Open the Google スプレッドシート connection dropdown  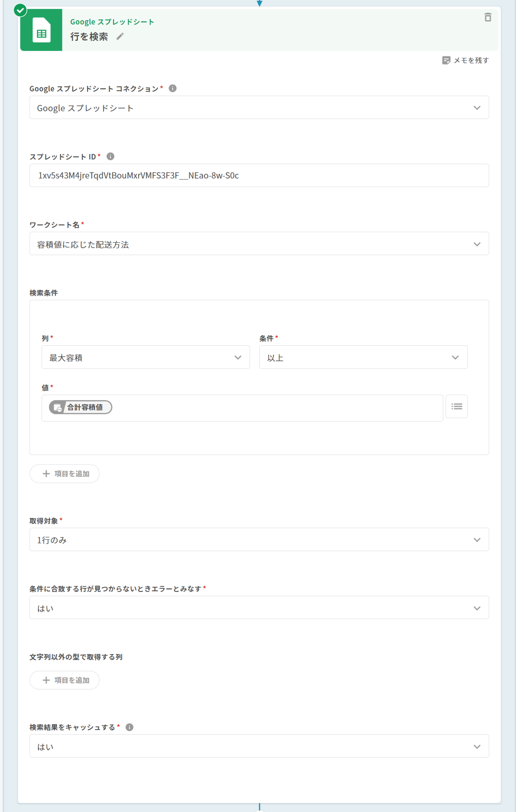(x=259, y=108)
